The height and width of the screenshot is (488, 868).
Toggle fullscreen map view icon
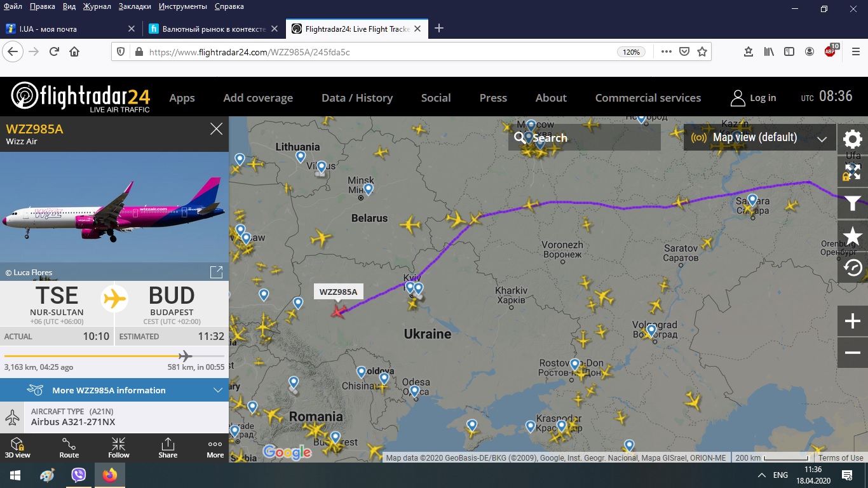tap(852, 172)
